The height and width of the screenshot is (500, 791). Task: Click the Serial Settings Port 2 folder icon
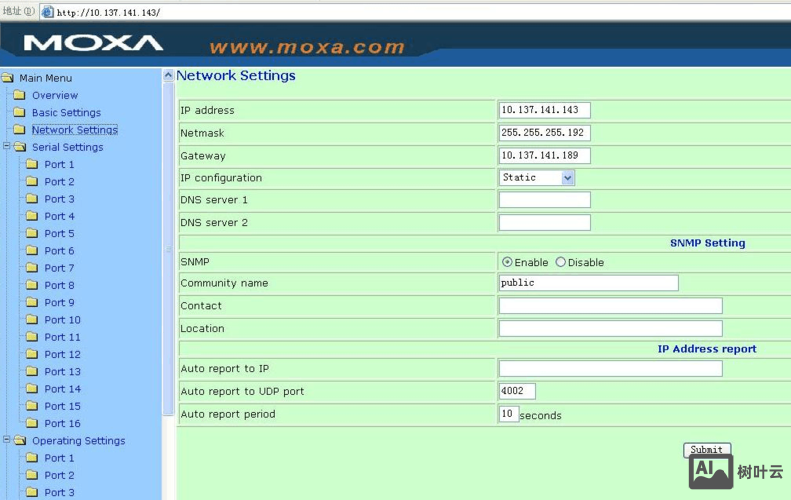click(32, 181)
